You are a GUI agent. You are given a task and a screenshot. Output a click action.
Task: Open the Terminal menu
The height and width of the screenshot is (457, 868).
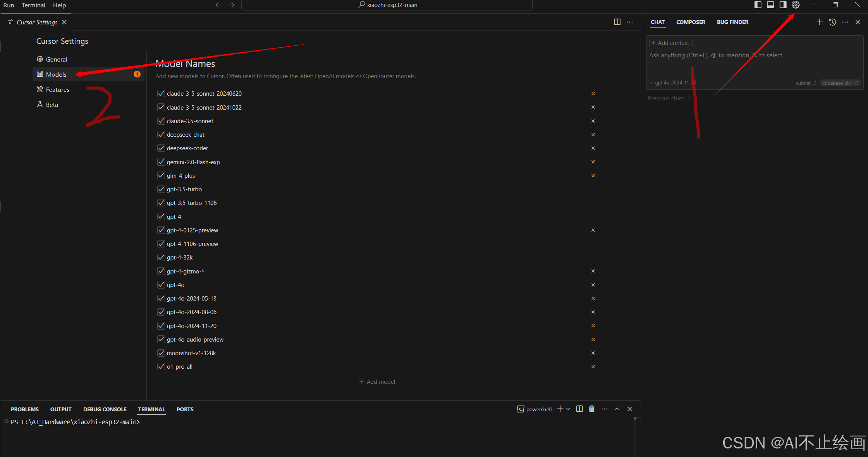coord(33,5)
